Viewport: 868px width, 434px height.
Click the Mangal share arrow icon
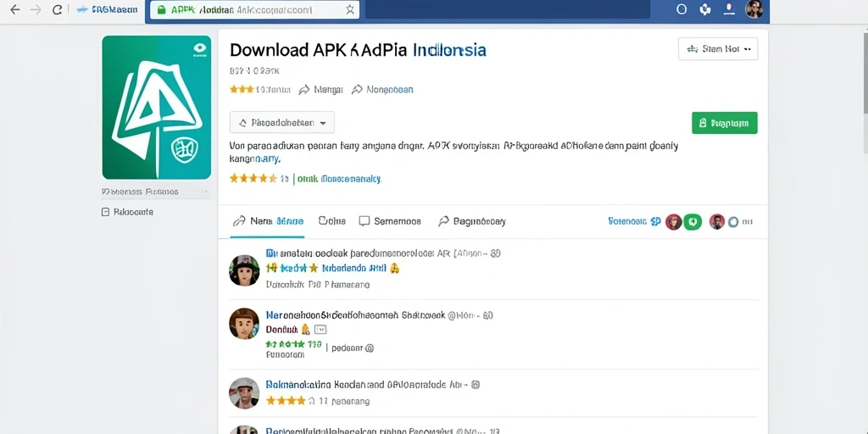304,90
